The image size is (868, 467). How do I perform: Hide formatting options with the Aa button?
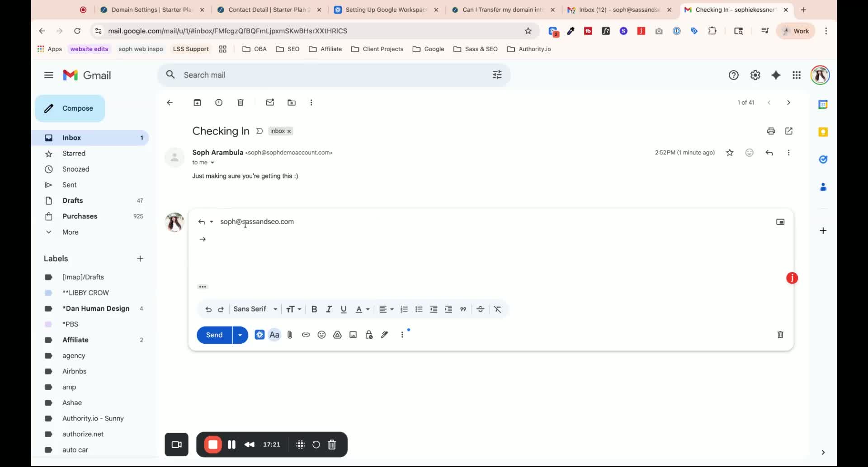pyautogui.click(x=274, y=335)
